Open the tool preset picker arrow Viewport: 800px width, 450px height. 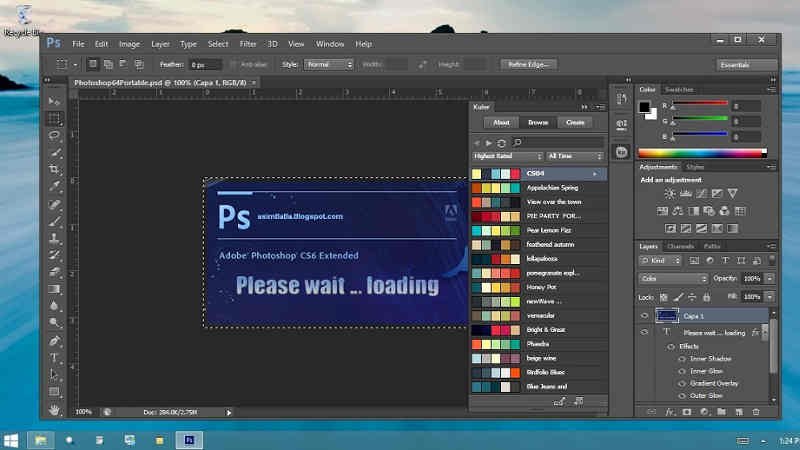(x=75, y=65)
